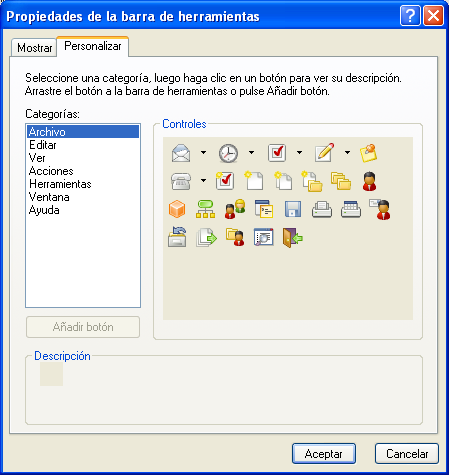This screenshot has height=475, width=449.
Task: Select the file drawer with blue arrow icon
Action: point(177,237)
